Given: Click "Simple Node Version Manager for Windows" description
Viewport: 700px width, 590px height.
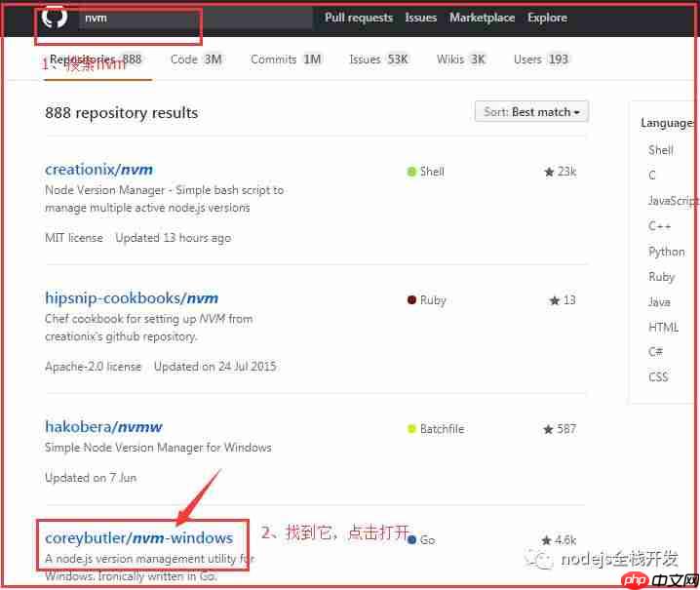Looking at the screenshot, I should (x=158, y=448).
